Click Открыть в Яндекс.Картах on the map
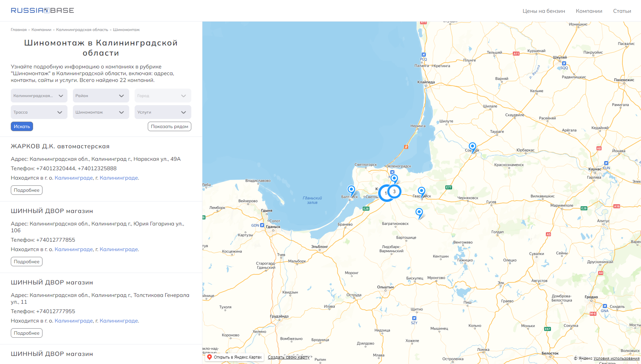 point(235,357)
